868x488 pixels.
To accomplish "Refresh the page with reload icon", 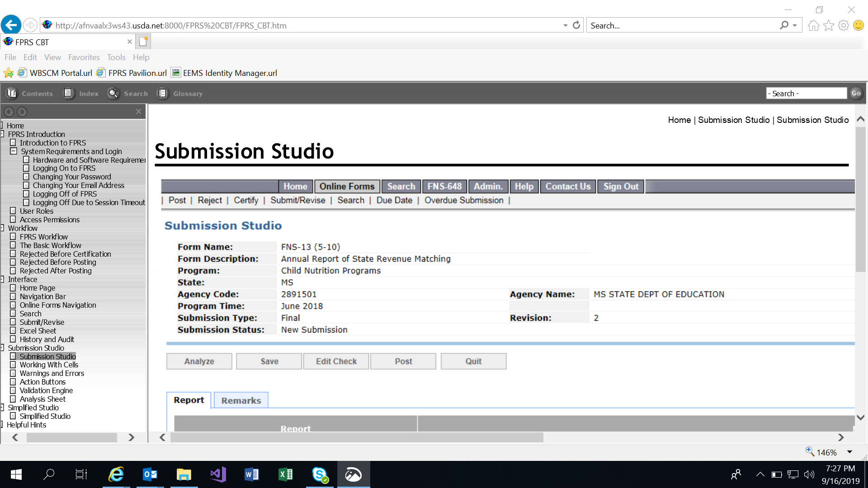I will [x=576, y=25].
